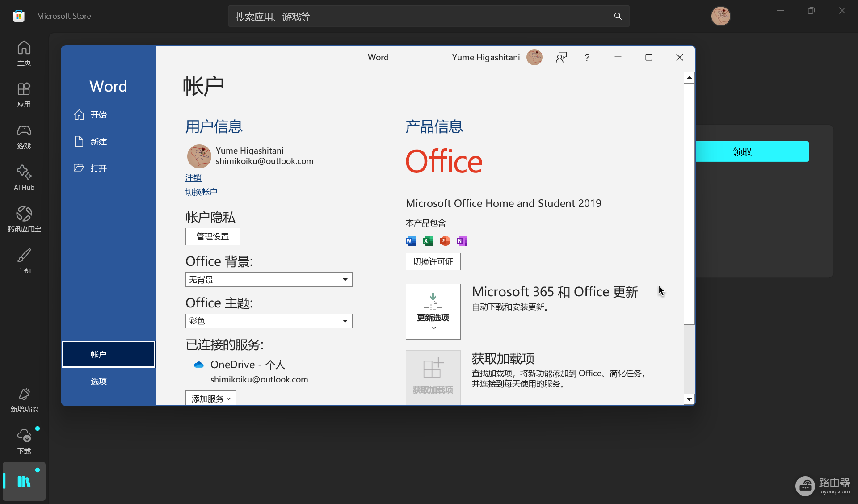The height and width of the screenshot is (504, 858).
Task: Open 选项 (Options) in Word sidebar
Action: pos(108,381)
